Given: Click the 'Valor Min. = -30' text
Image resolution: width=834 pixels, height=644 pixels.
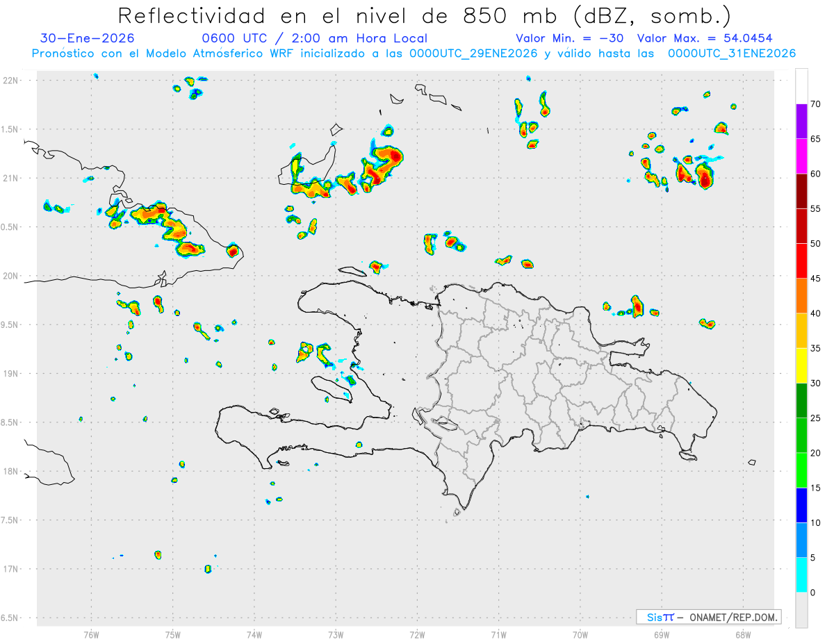Looking at the screenshot, I should [x=570, y=38].
